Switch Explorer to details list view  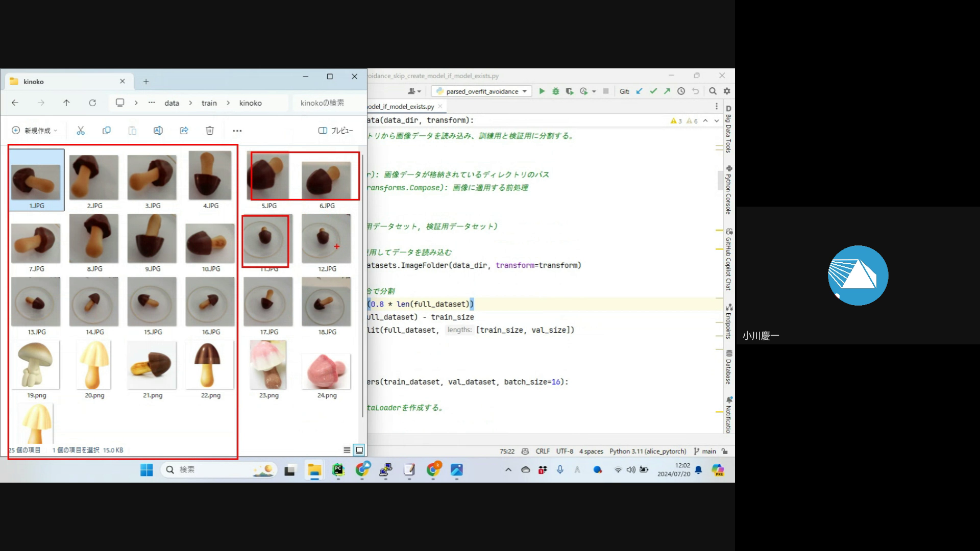click(x=347, y=450)
